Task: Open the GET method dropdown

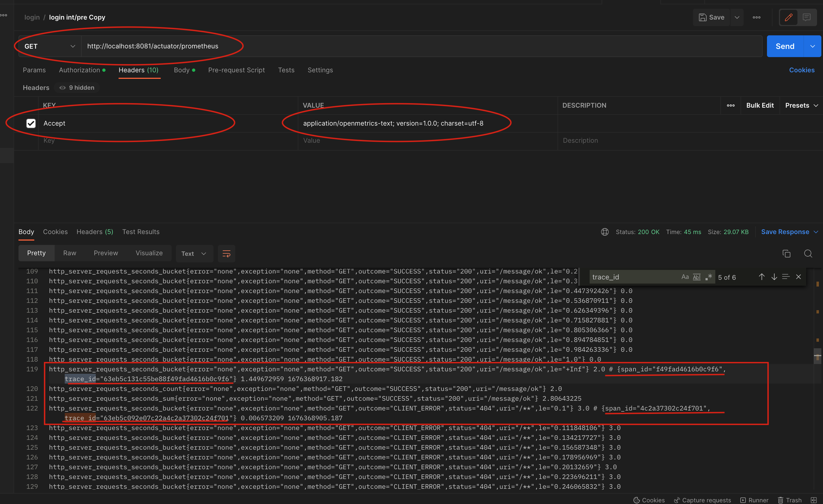Action: 50,46
